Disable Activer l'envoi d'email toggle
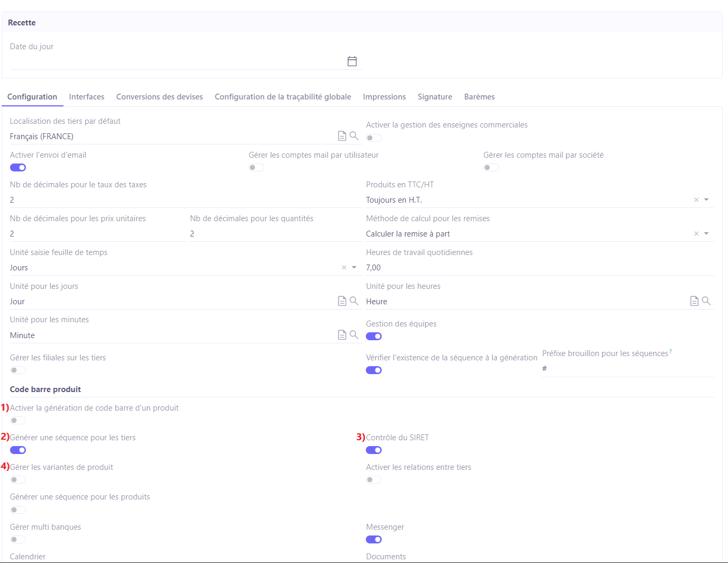Screen dimensions: 728x563 click(x=18, y=168)
